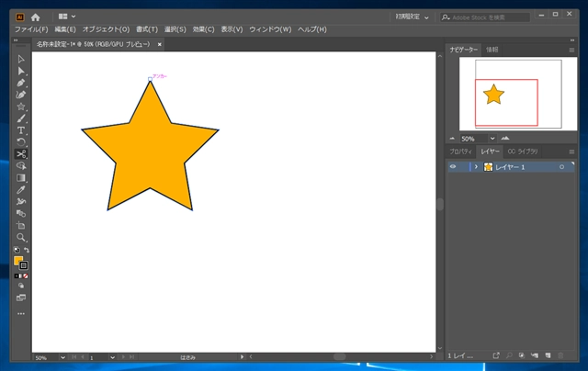
Task: Switch to the プロパティ tab
Action: click(460, 152)
